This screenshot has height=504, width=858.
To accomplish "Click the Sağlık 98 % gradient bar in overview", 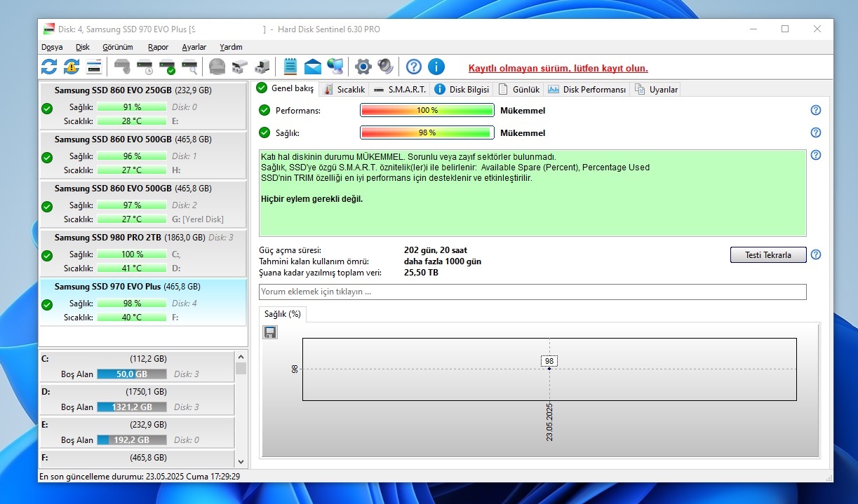I will tap(427, 132).
